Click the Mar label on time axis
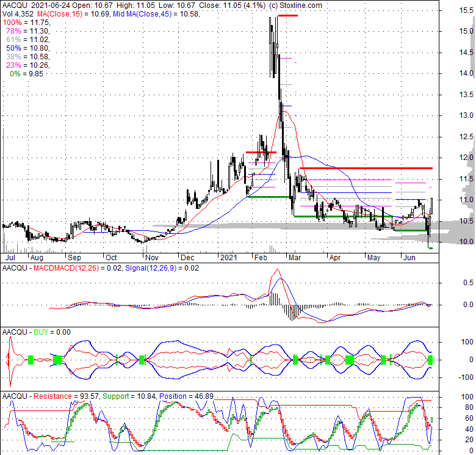This screenshot has height=455, width=476. coord(295,258)
